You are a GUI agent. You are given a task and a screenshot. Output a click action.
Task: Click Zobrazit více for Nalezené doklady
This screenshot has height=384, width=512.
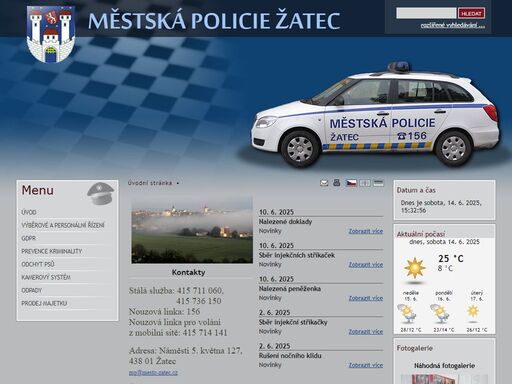366,231
